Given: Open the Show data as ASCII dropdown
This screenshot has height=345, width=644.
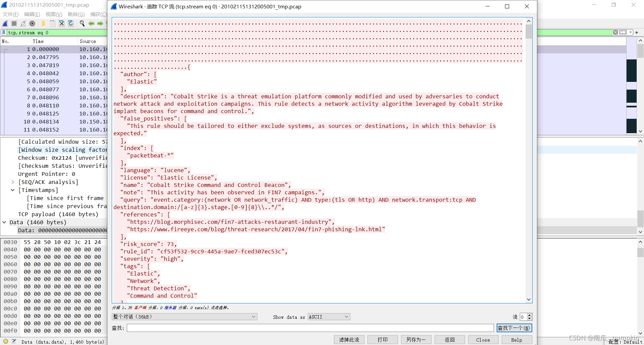Looking at the screenshot, I should [329, 317].
